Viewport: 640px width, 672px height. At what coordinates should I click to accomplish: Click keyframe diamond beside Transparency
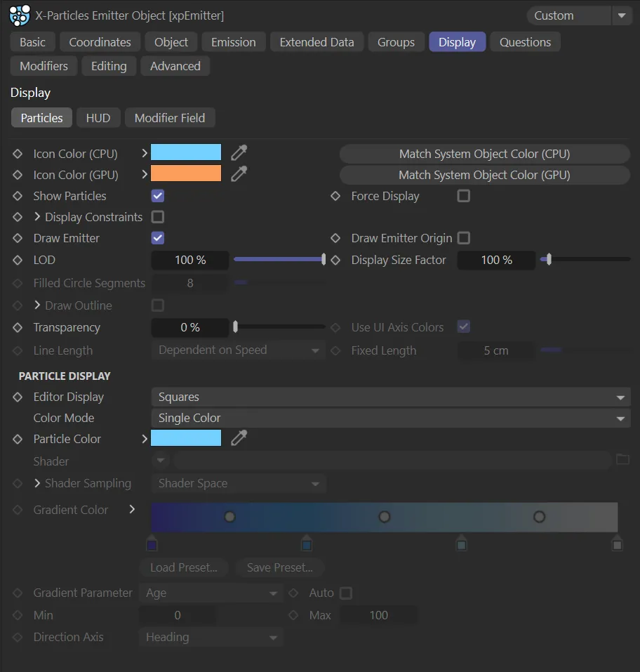(x=18, y=327)
